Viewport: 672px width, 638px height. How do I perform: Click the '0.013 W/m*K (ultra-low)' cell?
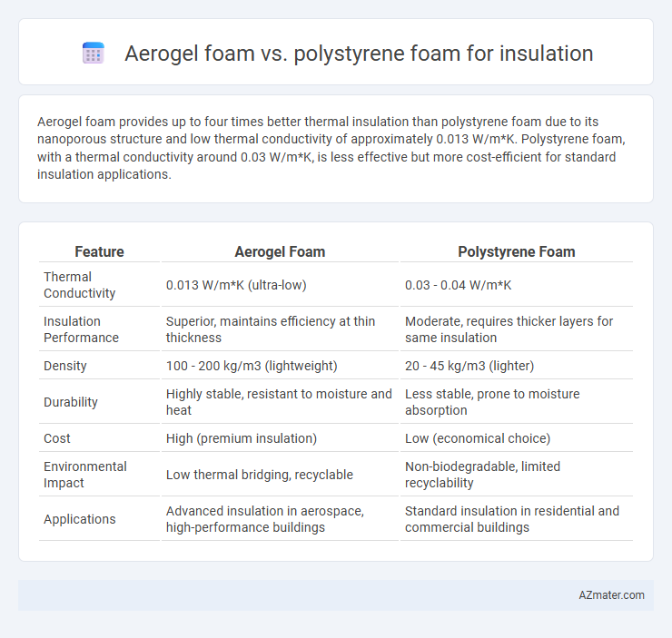click(280, 285)
